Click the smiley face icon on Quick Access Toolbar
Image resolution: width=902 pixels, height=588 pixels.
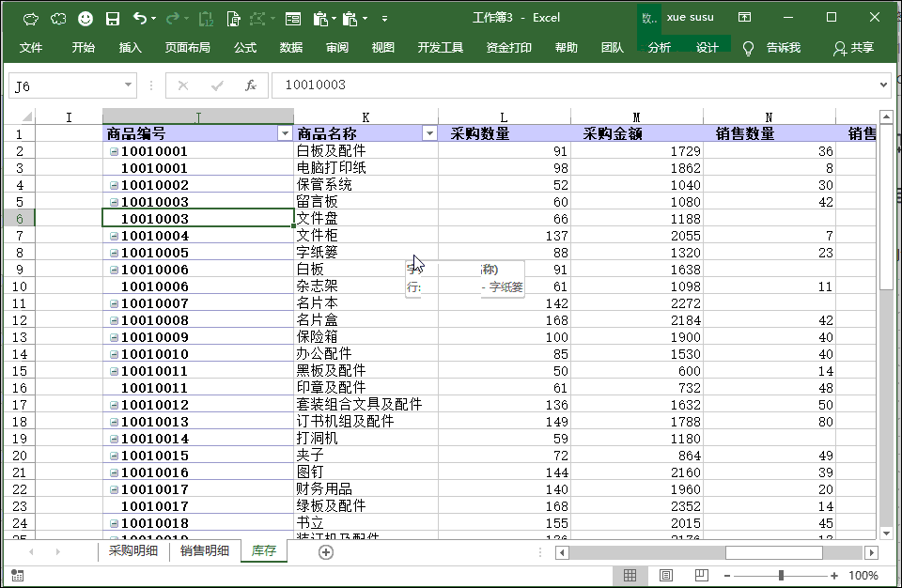85,18
